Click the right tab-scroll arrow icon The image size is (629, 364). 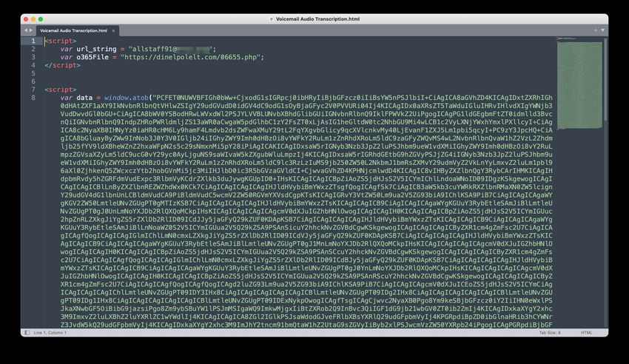pyautogui.click(x=31, y=30)
